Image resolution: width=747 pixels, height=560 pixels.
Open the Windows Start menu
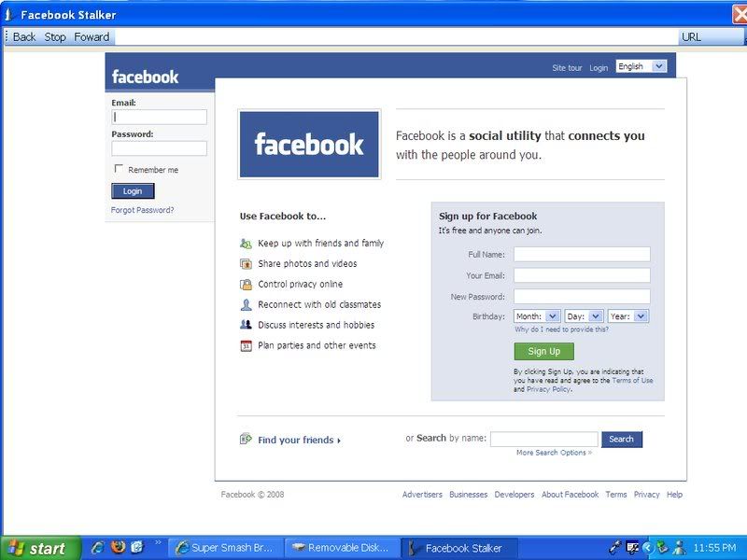[x=37, y=548]
